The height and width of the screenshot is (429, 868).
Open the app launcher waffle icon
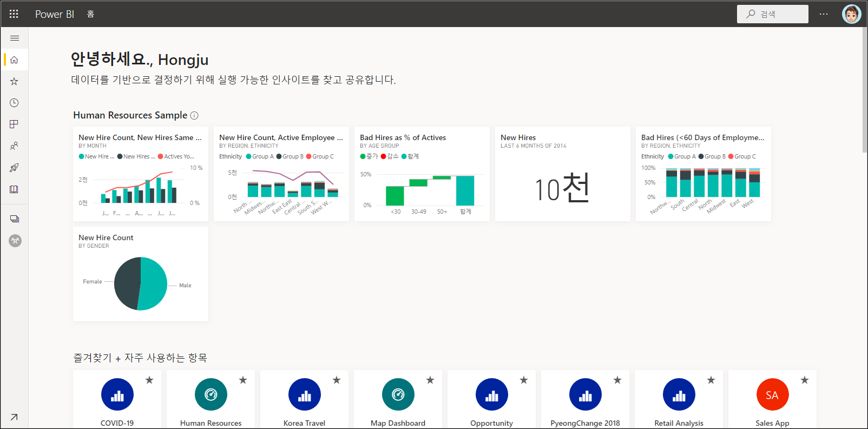pyautogui.click(x=14, y=14)
